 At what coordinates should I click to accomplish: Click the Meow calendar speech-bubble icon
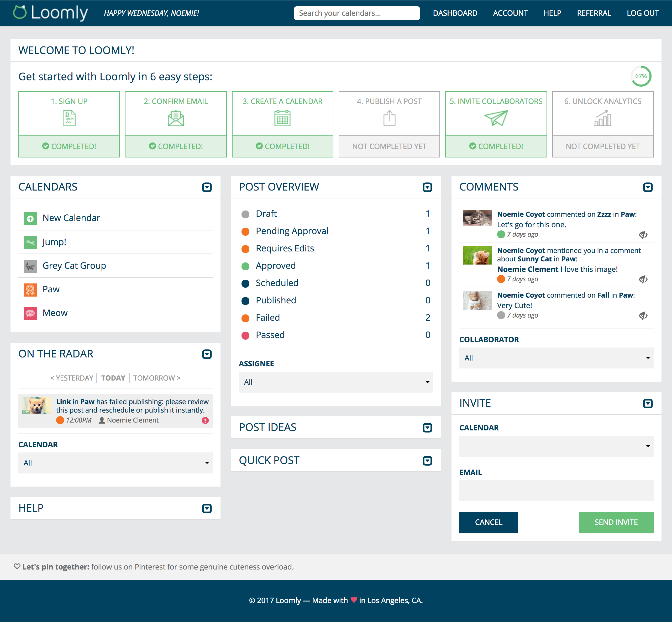tap(30, 313)
